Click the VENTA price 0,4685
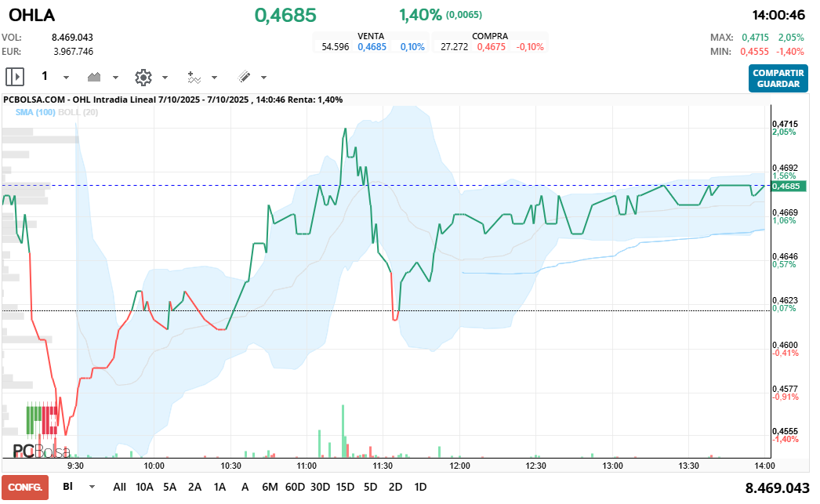 tap(372, 47)
